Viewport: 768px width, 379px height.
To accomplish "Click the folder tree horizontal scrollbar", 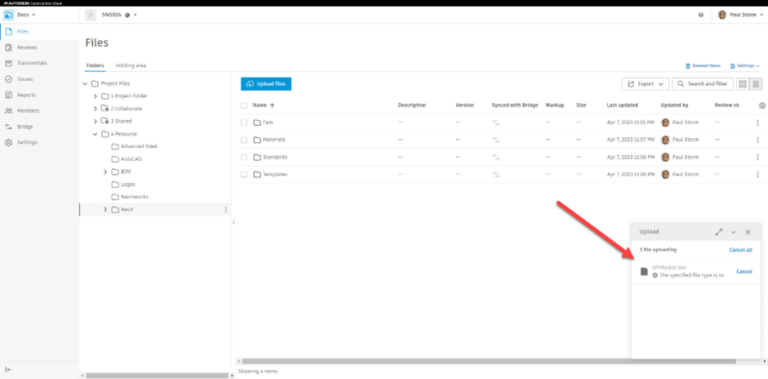I will [157, 376].
